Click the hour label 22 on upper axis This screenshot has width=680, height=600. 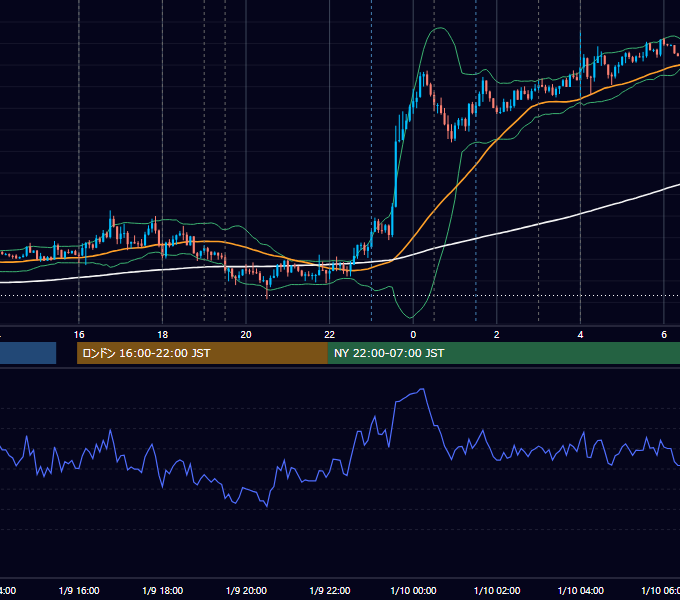(330, 335)
